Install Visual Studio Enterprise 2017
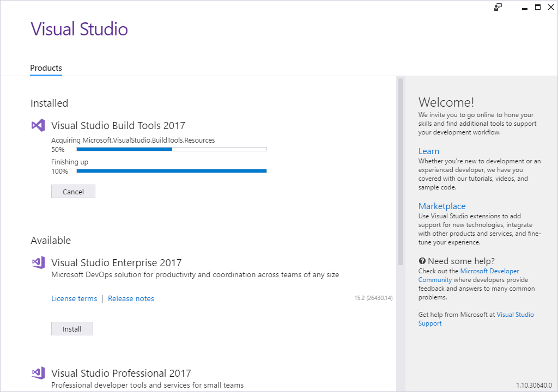This screenshot has height=392, width=558. point(72,328)
